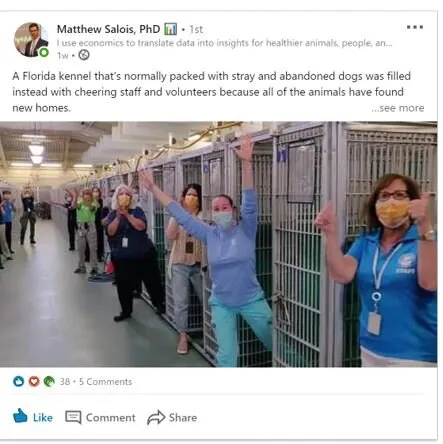Viewport: 443px width, 444px height.
Task: Click the author headline about economics
Action: [x=224, y=43]
